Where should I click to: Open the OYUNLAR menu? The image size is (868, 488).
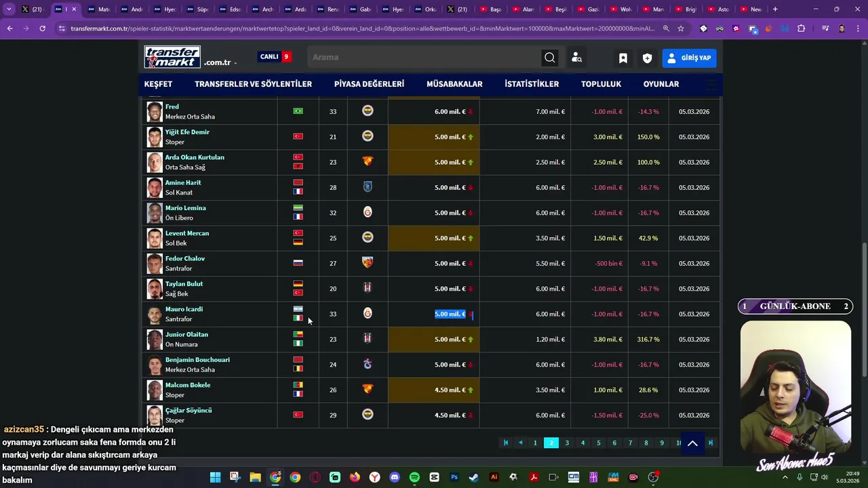click(661, 84)
